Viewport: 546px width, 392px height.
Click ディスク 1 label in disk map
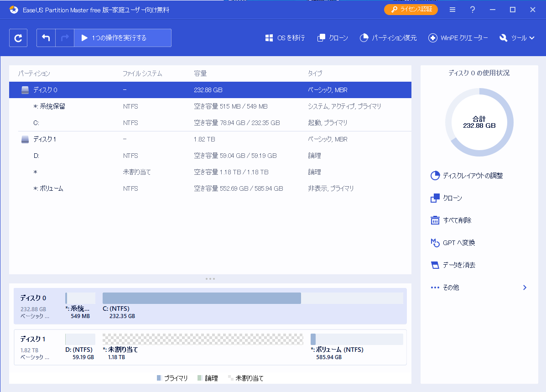tap(33, 339)
